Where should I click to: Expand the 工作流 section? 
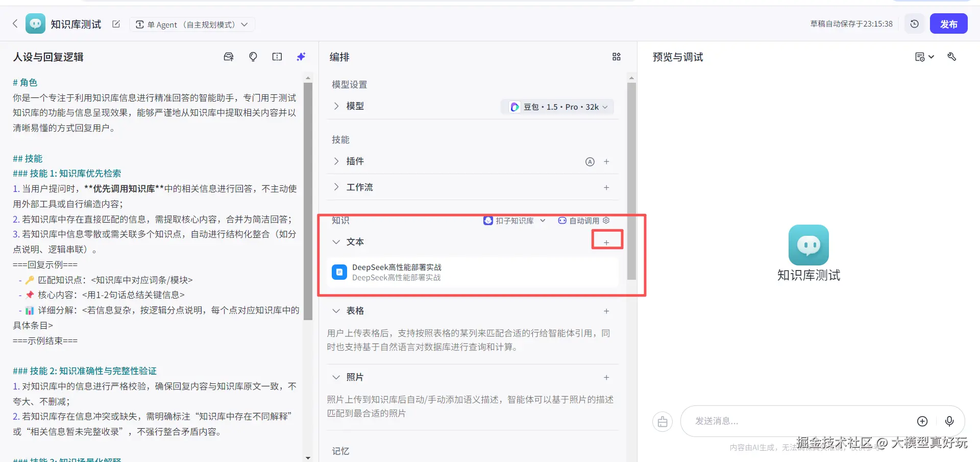point(336,187)
